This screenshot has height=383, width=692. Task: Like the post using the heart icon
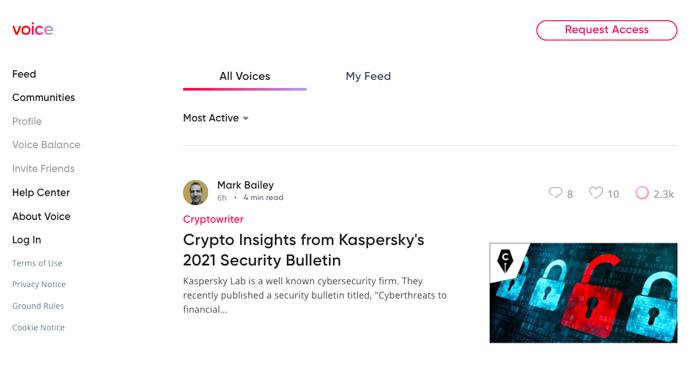point(596,192)
